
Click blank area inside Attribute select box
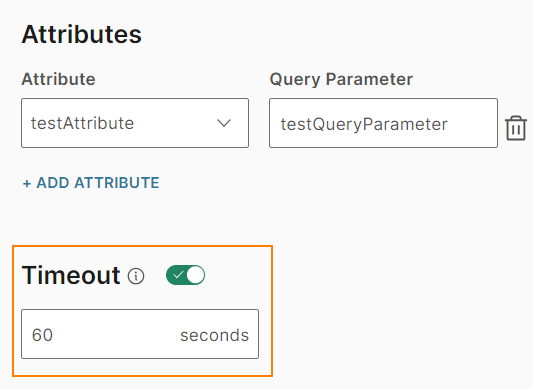point(175,123)
